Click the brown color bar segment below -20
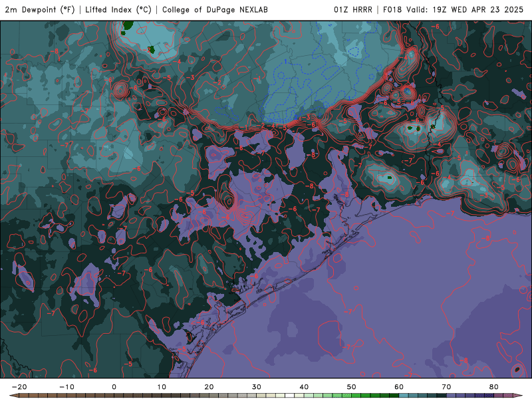Image resolution: width=532 pixels, height=399 pixels. tap(24, 396)
